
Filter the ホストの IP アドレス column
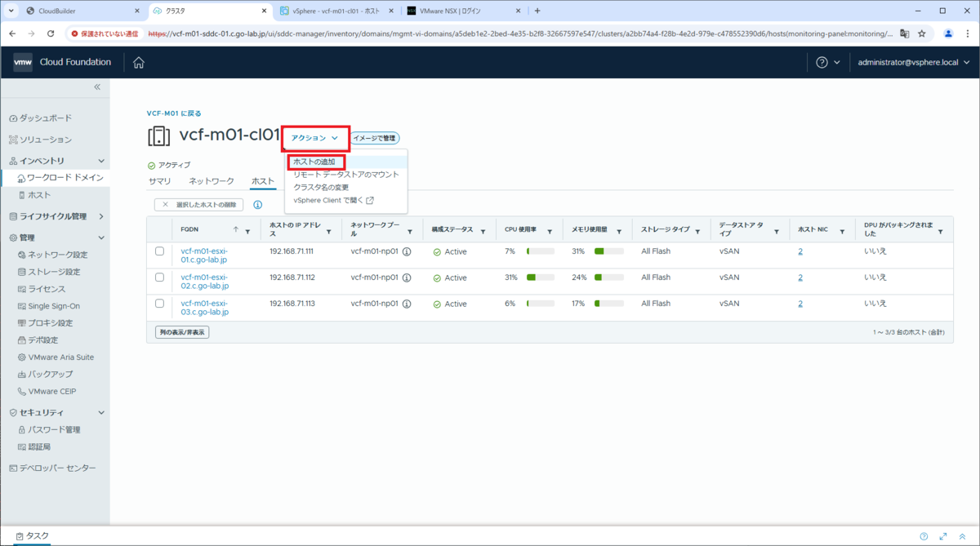coord(329,231)
